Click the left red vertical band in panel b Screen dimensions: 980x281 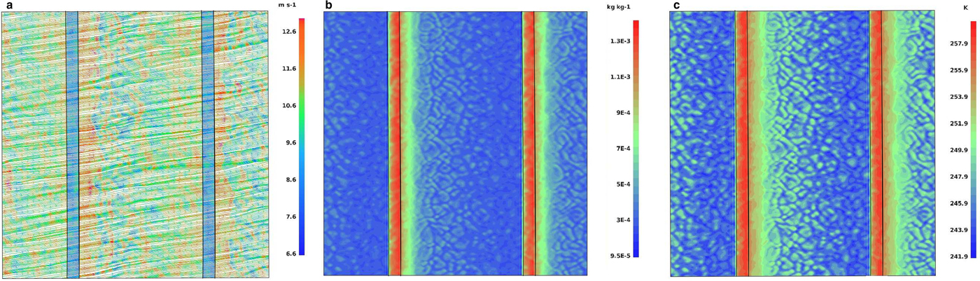coord(395,144)
